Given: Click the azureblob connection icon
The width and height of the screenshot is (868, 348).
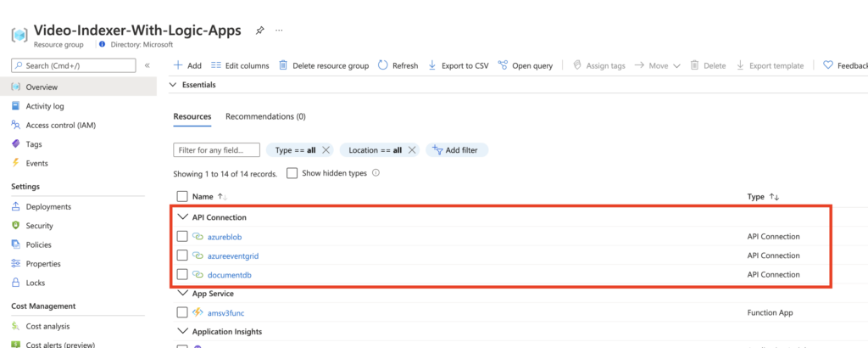Looking at the screenshot, I should (x=198, y=237).
